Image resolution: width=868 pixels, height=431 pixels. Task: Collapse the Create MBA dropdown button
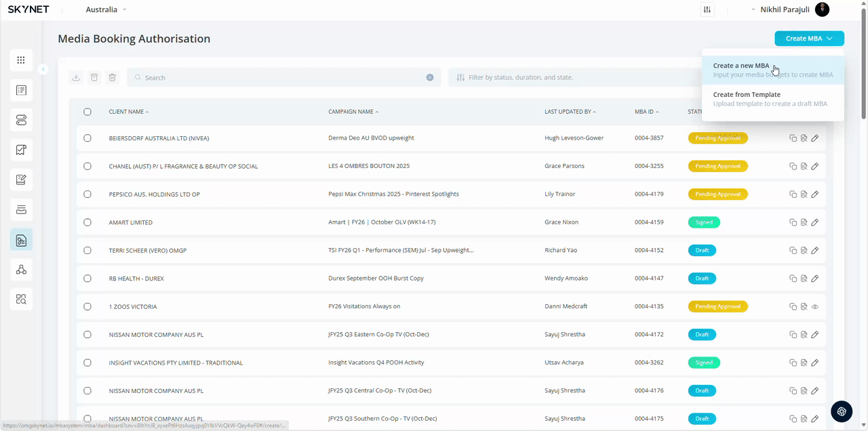point(809,39)
